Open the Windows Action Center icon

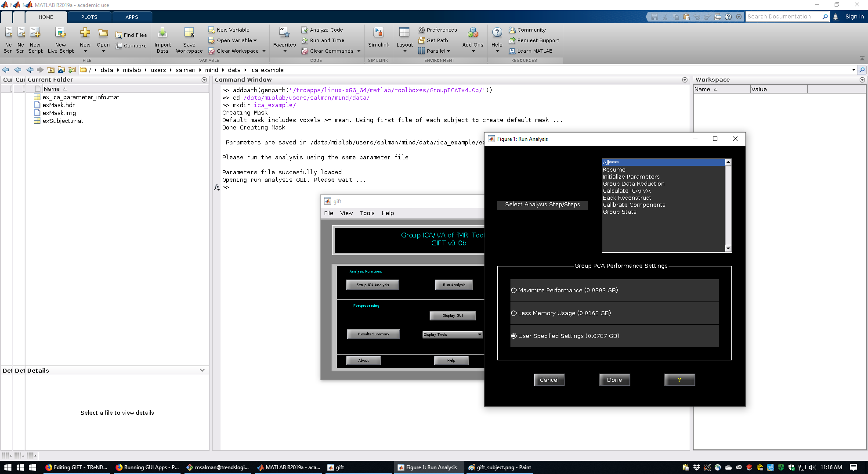click(x=853, y=467)
